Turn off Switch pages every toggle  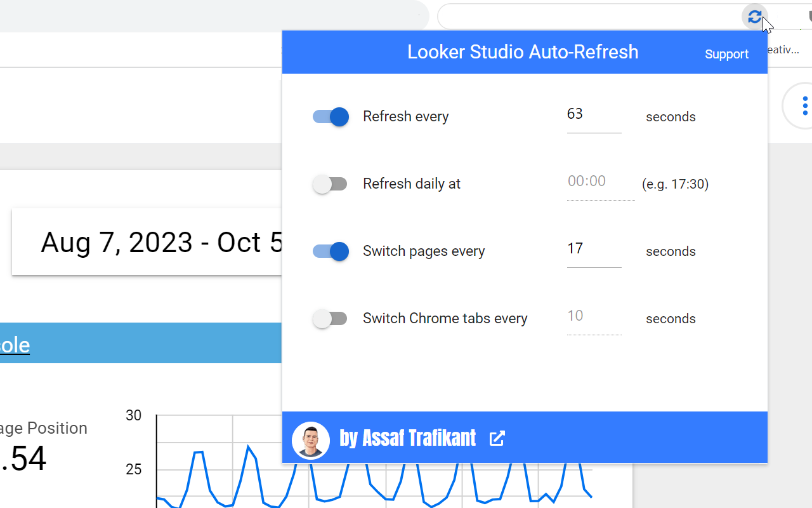coord(331,251)
